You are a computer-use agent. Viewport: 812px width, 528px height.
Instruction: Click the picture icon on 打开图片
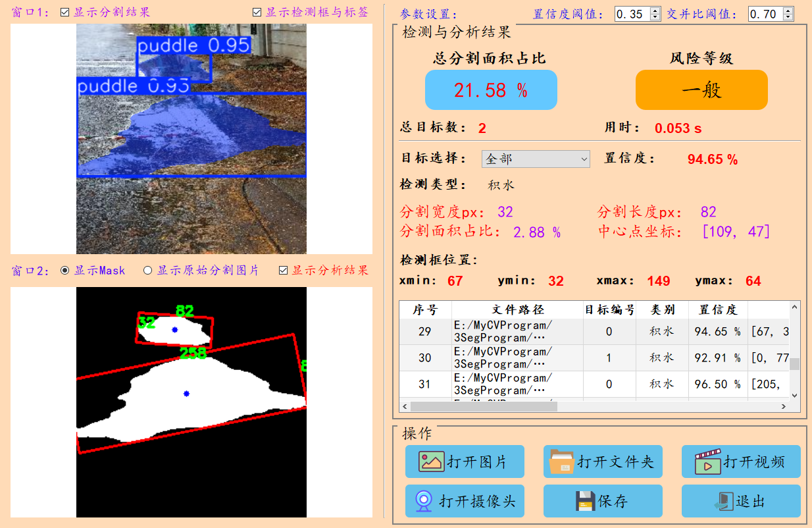432,462
